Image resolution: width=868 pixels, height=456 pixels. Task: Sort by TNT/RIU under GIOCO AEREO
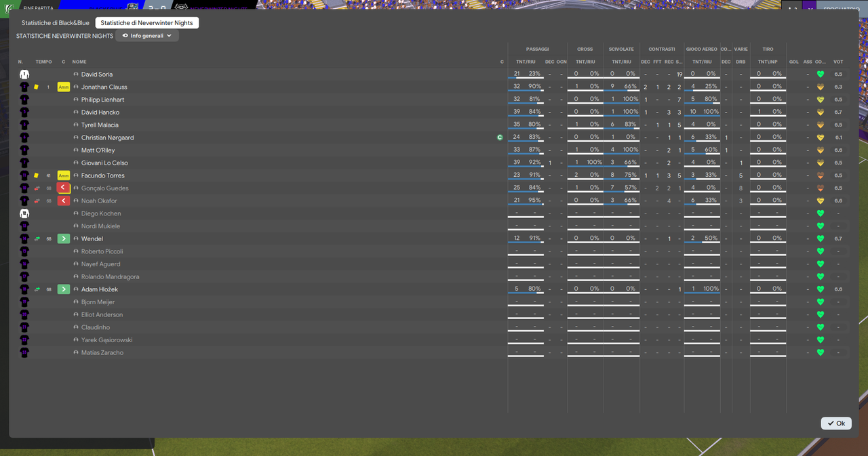(702, 62)
